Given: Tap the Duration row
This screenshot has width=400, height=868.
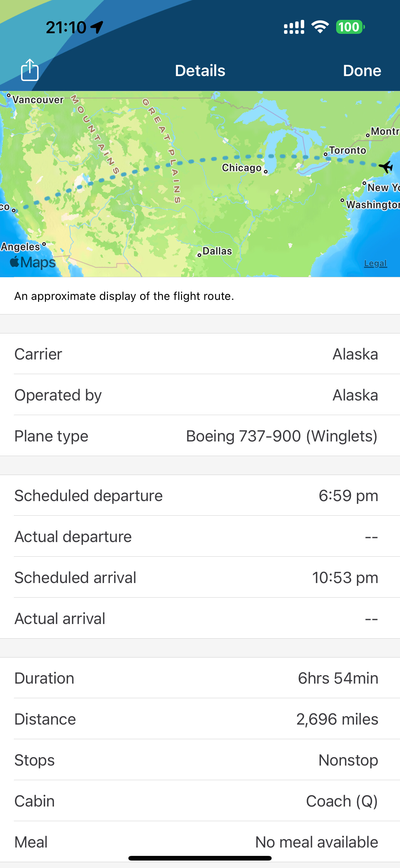Looking at the screenshot, I should tap(200, 678).
